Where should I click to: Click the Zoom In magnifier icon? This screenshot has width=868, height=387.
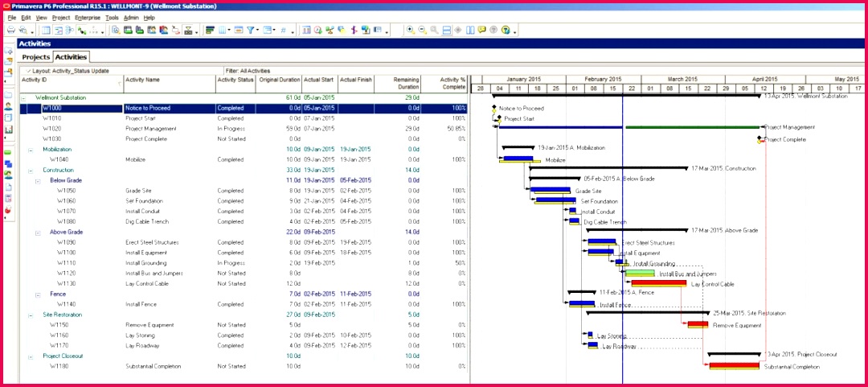click(410, 30)
